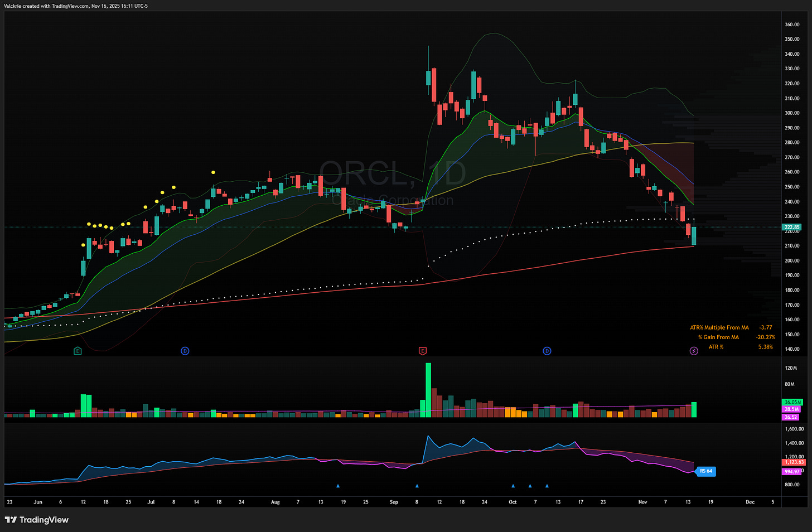This screenshot has height=532, width=812.
Task: Click the header text 'Valckrie created with TradingView.com'
Action: coord(46,6)
